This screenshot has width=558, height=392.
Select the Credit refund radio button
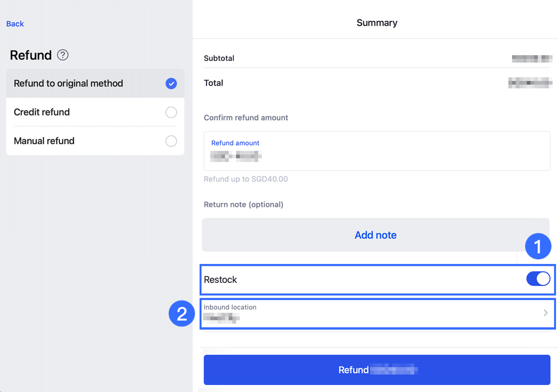pyautogui.click(x=171, y=112)
